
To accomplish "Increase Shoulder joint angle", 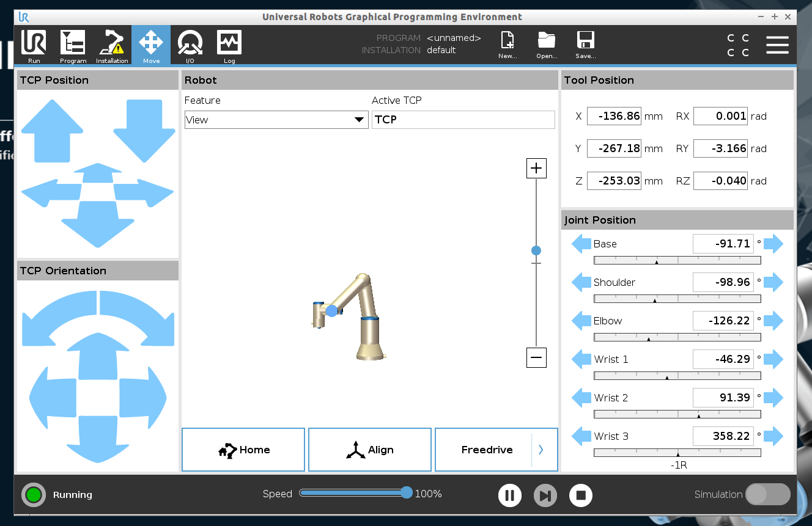I will click(773, 282).
